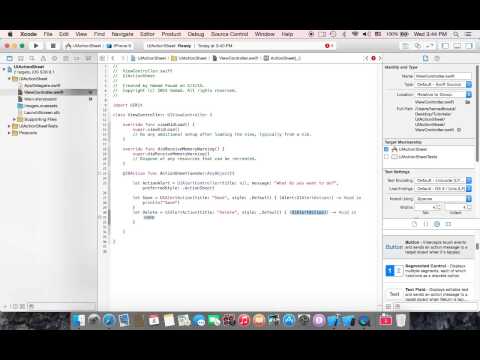The image size is (480, 360).
Task: Run the project with the Play button
Action: click(36, 46)
